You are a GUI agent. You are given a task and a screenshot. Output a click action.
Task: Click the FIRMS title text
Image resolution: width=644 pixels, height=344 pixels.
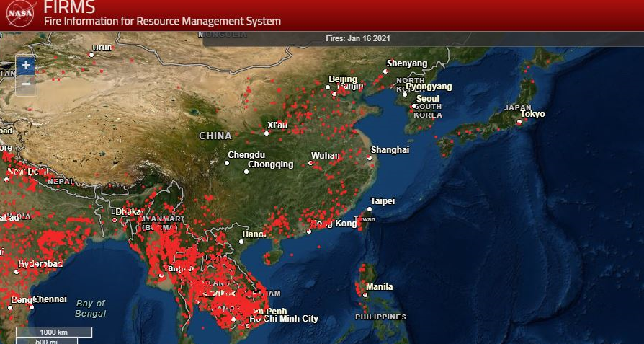coord(69,6)
